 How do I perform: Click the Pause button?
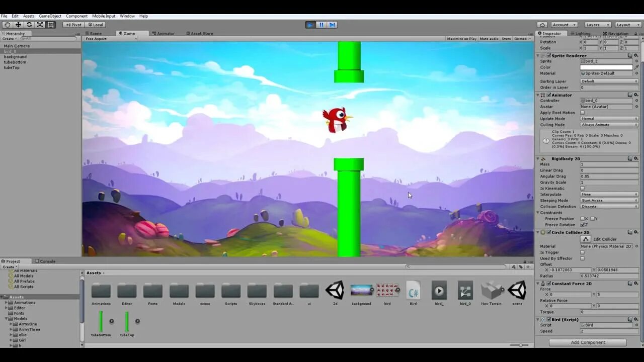pos(321,25)
